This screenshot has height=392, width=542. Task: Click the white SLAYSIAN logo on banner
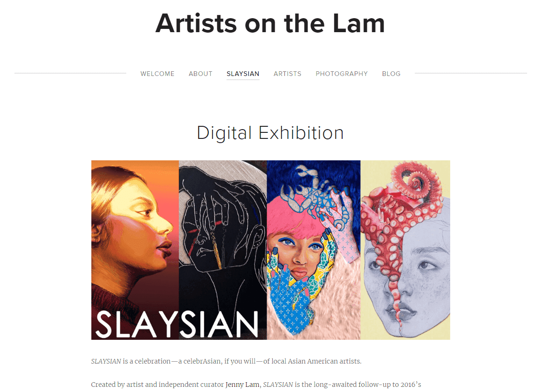pos(177,324)
